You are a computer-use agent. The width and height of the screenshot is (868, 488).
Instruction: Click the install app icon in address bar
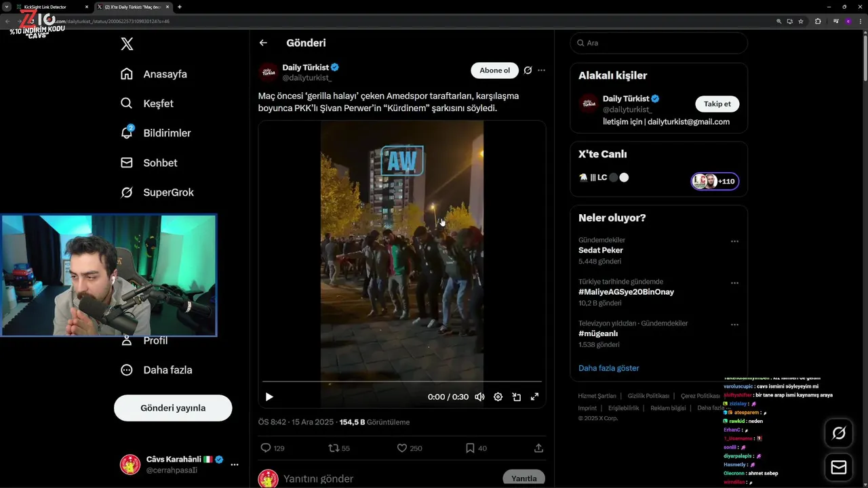[789, 21]
